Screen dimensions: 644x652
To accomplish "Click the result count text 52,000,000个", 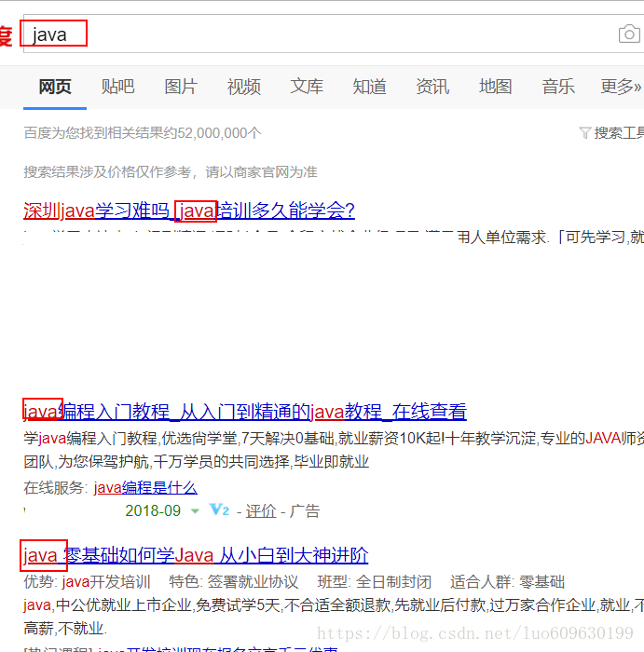I will tap(219, 133).
